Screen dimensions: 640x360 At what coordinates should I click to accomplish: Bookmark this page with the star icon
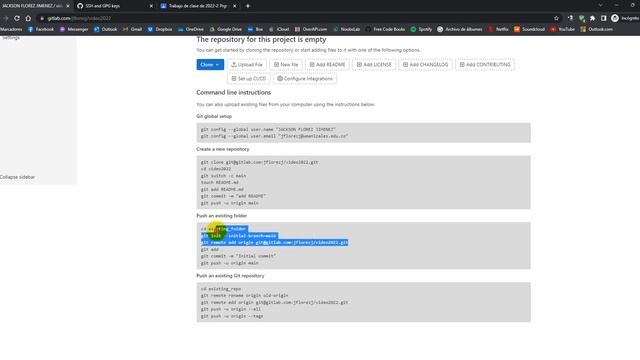point(556,18)
